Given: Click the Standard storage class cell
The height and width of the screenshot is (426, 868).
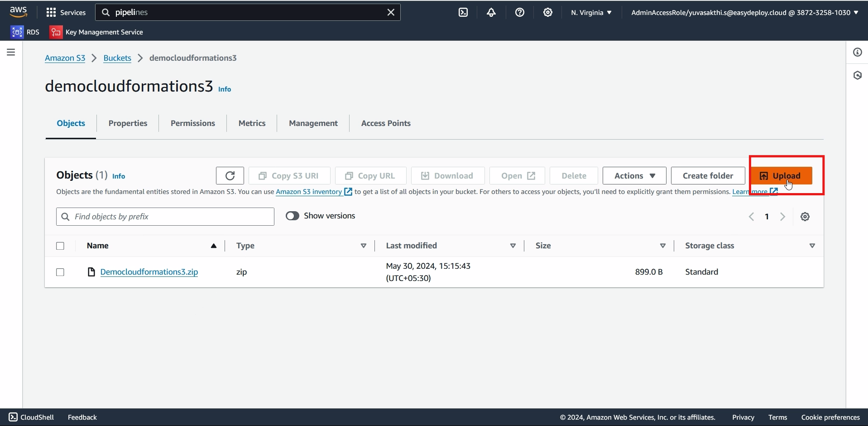Looking at the screenshot, I should [x=702, y=272].
